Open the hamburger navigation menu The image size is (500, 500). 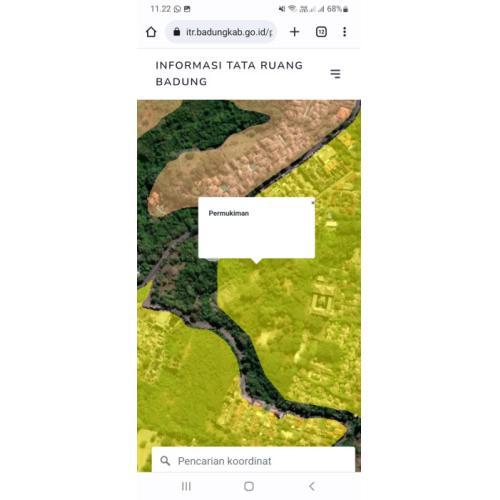click(335, 74)
